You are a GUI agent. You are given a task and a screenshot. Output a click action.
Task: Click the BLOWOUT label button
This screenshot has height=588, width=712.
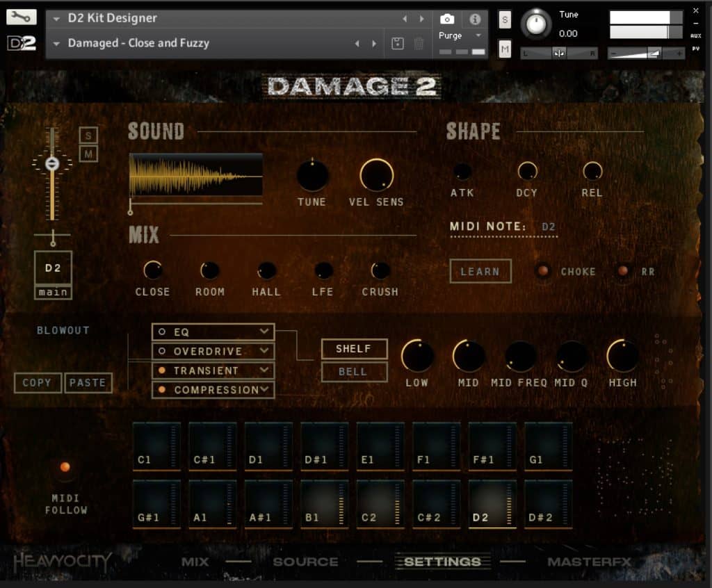click(63, 330)
